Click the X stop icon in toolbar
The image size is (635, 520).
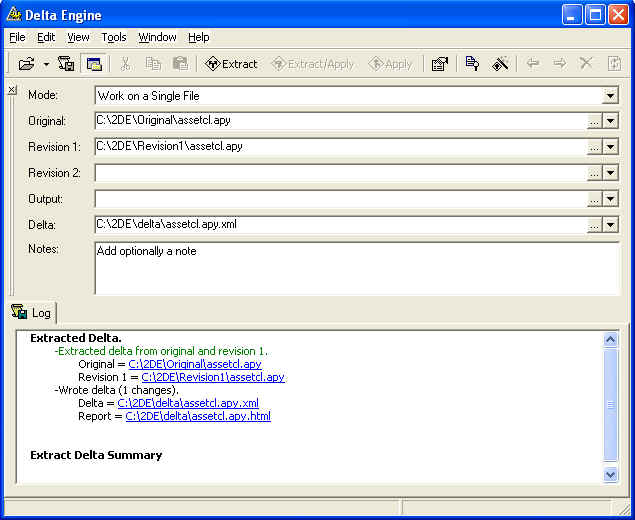586,64
